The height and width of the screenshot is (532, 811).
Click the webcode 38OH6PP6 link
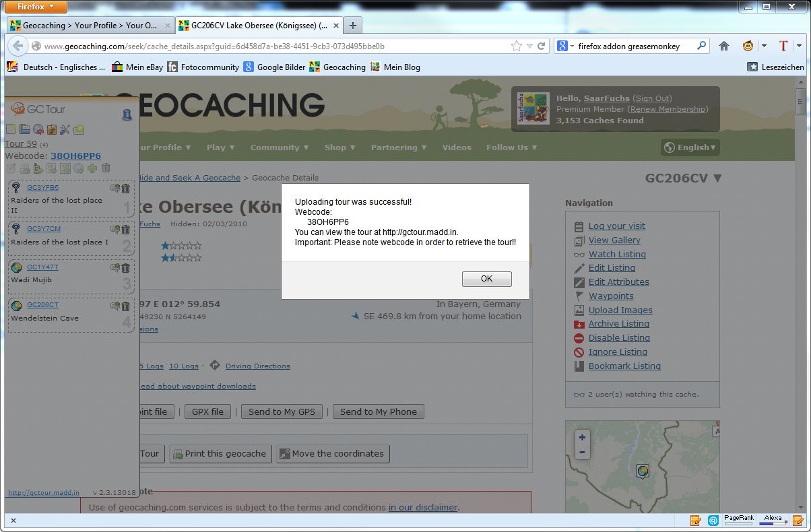click(x=75, y=156)
